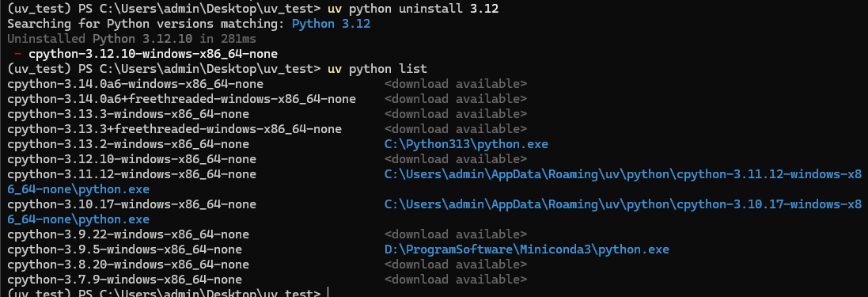Viewport: 868px width, 297px height.
Task: Click the "Uninstalled Python 3.12.10 in 281ms" line
Action: pos(132,40)
